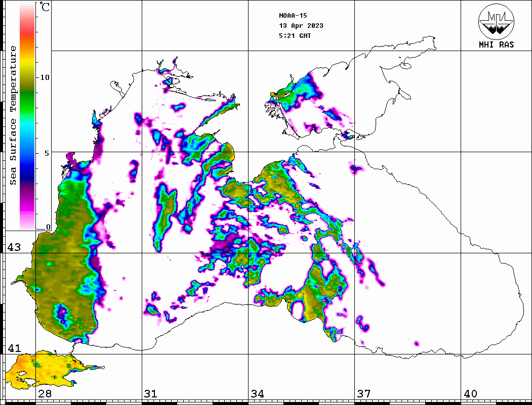532x405 pixels.
Task: Click the temperature color scale bar
Action: tap(27, 116)
